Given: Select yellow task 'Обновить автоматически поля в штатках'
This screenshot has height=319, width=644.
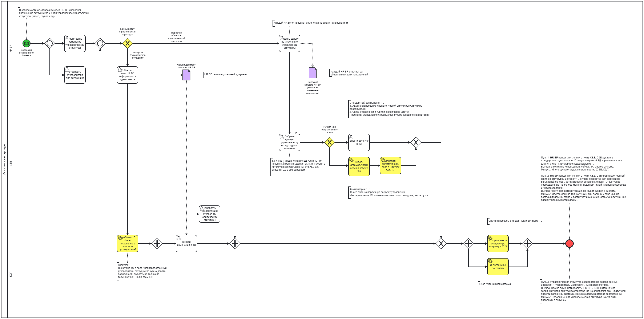Looking at the screenshot, I should [x=390, y=166].
